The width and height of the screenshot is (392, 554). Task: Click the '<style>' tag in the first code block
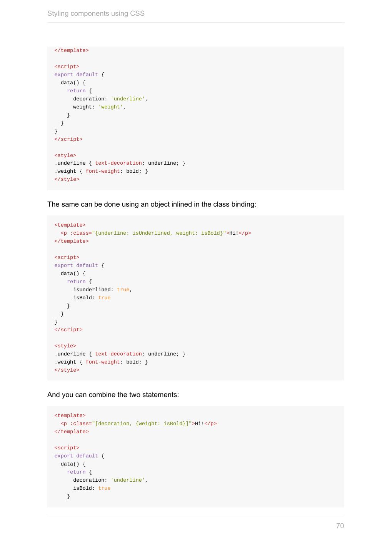coord(65,155)
